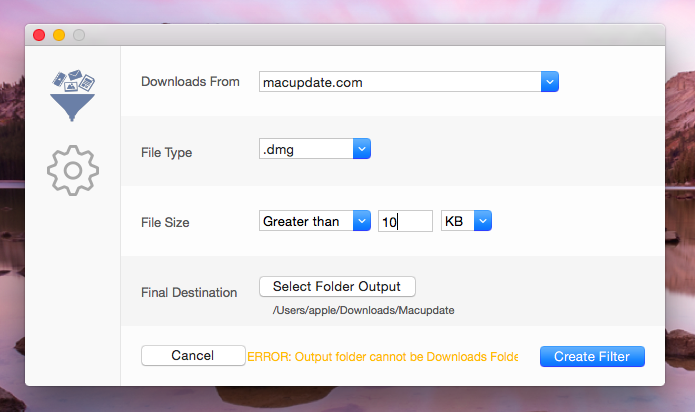
Task: Click the orange ERROR message text
Action: pyautogui.click(x=383, y=357)
